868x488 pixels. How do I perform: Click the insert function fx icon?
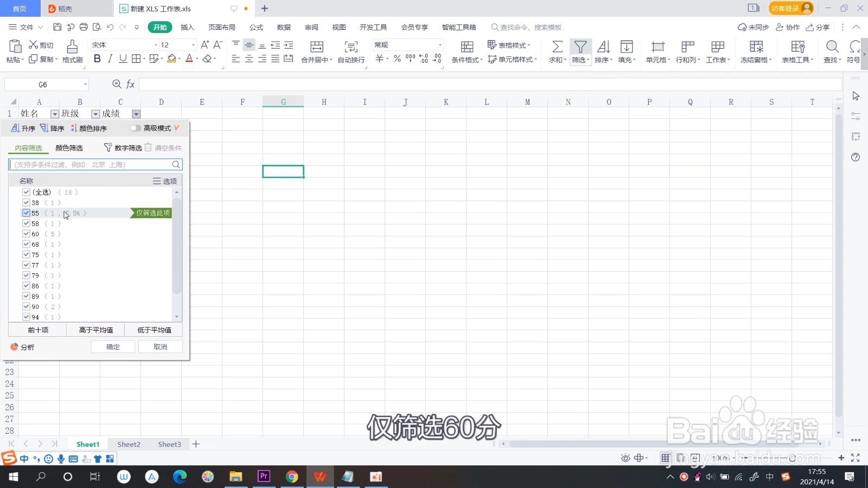(130, 84)
